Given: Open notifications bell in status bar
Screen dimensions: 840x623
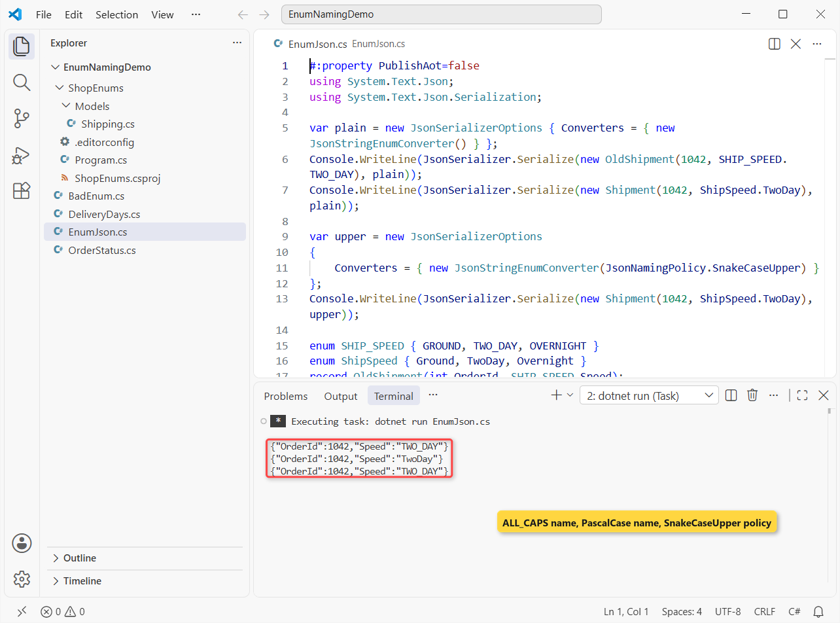Looking at the screenshot, I should point(818,612).
